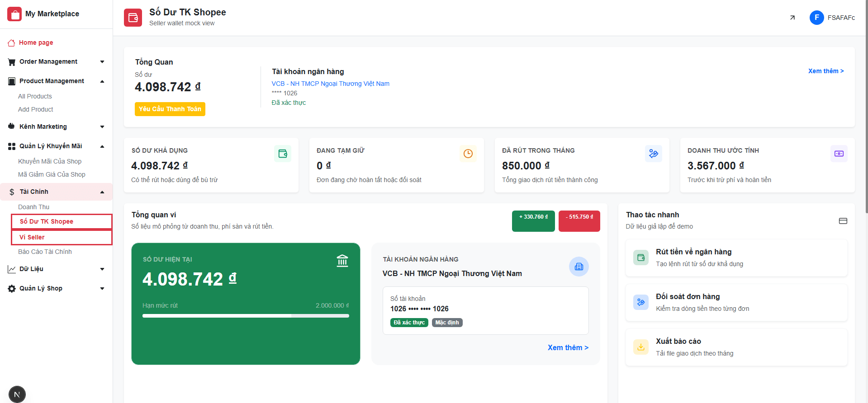Click the bank building icon on green balance card

click(x=342, y=261)
